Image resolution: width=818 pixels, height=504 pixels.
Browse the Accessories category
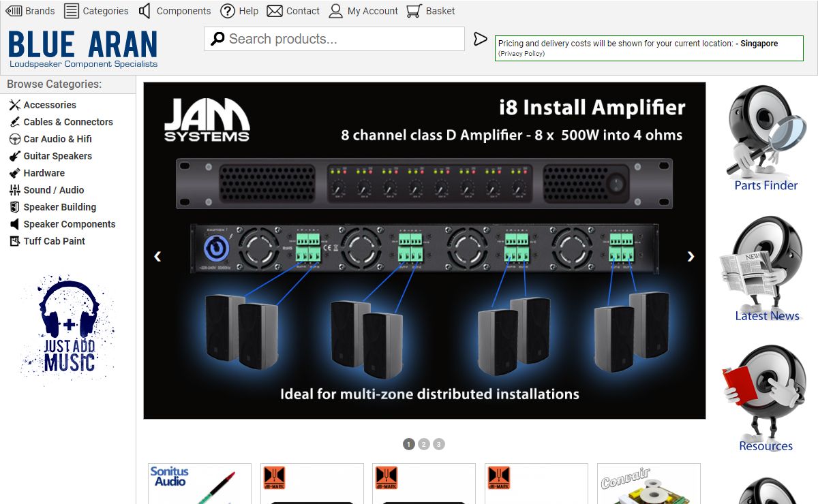(x=42, y=105)
